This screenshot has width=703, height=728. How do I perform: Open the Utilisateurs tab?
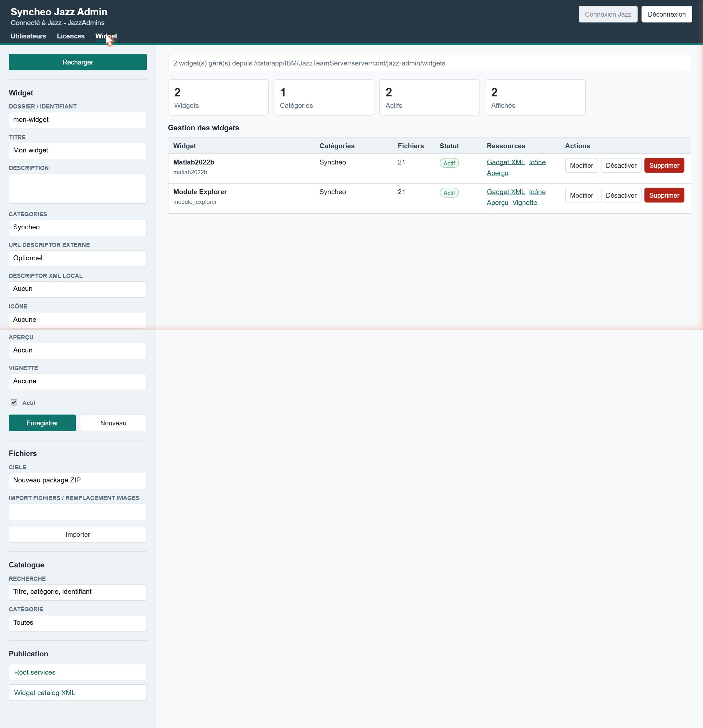click(x=28, y=36)
